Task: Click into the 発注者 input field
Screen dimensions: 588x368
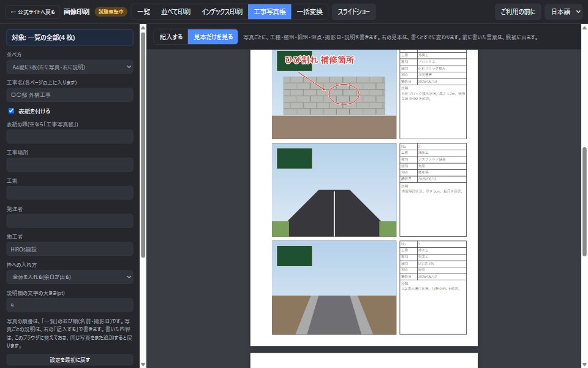Action: tap(70, 221)
